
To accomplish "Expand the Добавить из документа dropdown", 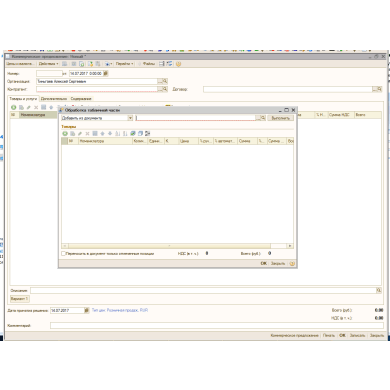I will tap(130, 118).
